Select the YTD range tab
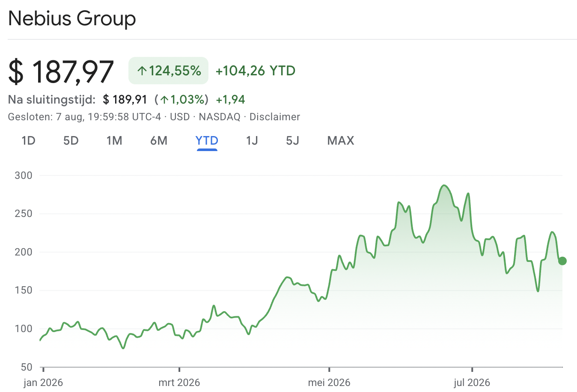Image resolution: width=577 pixels, height=392 pixels. click(x=207, y=141)
